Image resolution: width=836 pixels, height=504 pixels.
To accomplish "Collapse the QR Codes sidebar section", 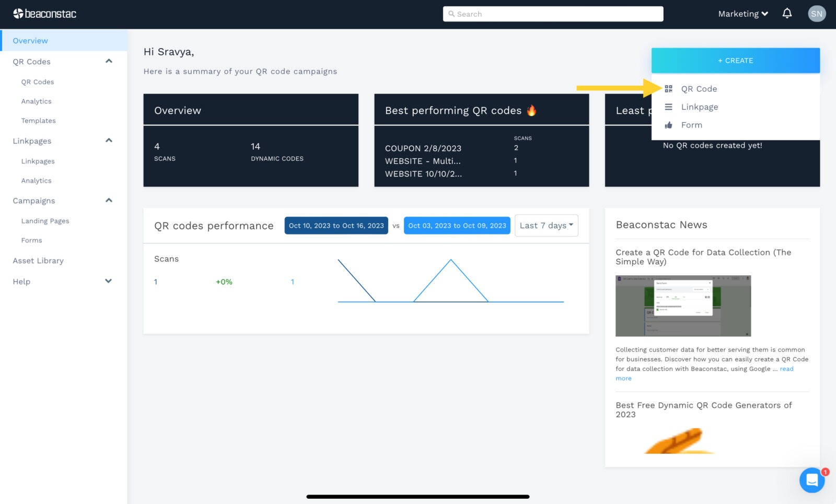I will pos(109,61).
